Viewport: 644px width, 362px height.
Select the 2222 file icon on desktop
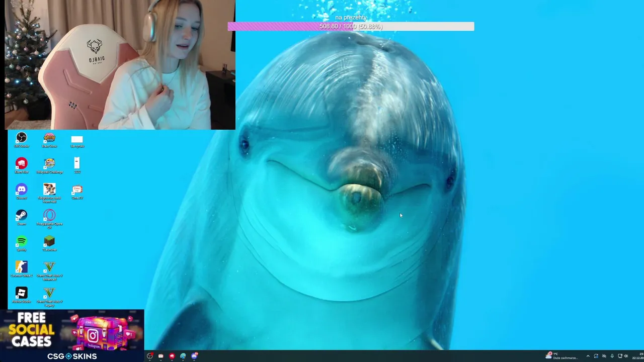pyautogui.click(x=77, y=165)
